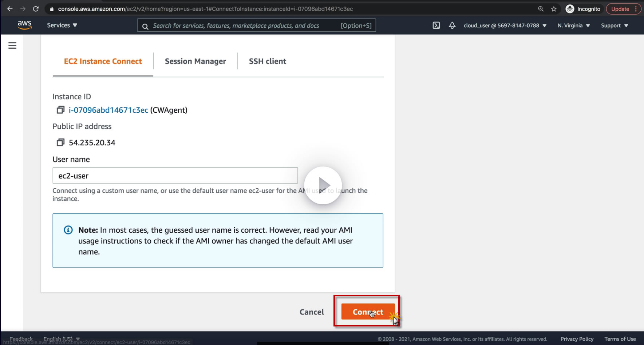Viewport: 644px width, 345px height.
Task: Expand the Support menu
Action: 615,25
